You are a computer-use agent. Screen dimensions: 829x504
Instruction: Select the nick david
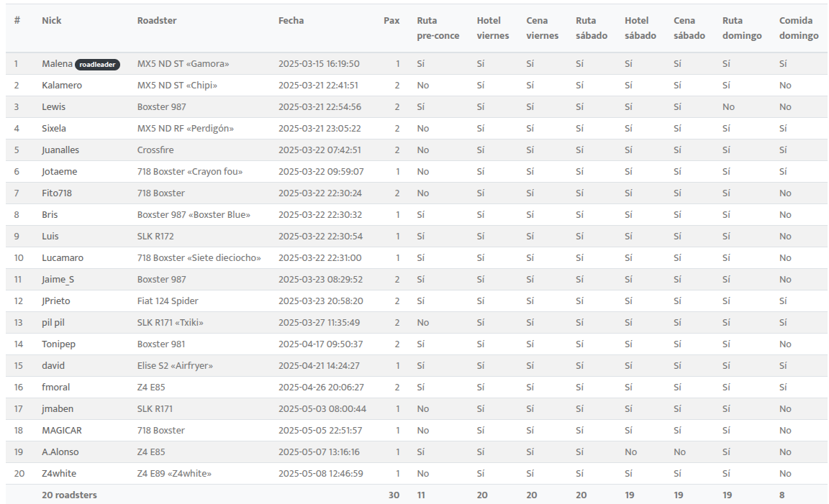53,365
